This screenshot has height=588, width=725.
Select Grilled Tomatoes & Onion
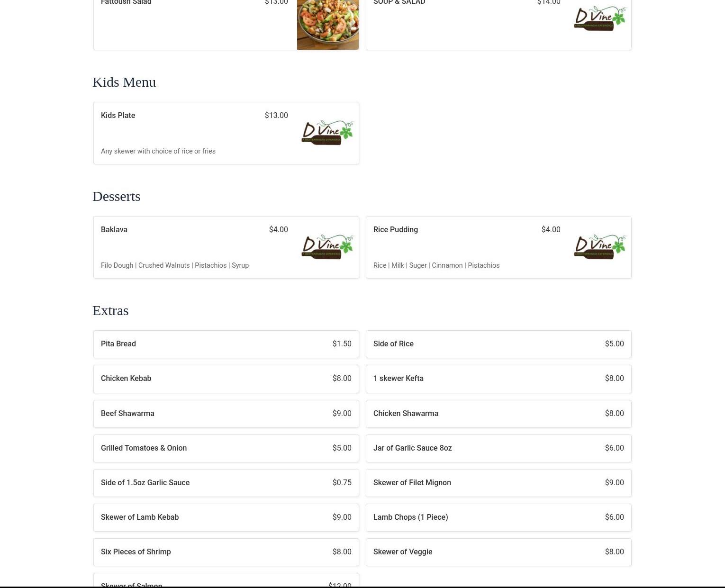[x=226, y=448]
